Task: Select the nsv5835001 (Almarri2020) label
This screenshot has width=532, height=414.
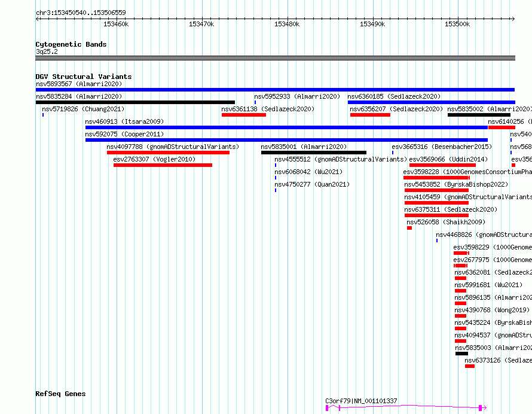Action: (304, 147)
